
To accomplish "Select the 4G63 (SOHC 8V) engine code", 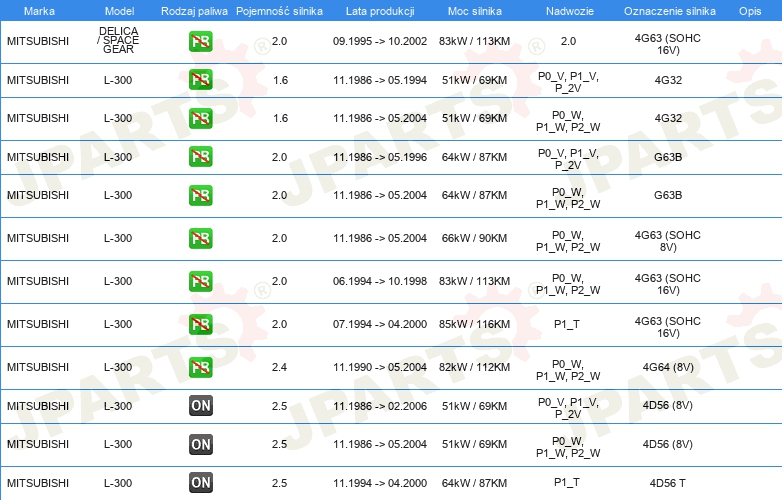I will (668, 241).
